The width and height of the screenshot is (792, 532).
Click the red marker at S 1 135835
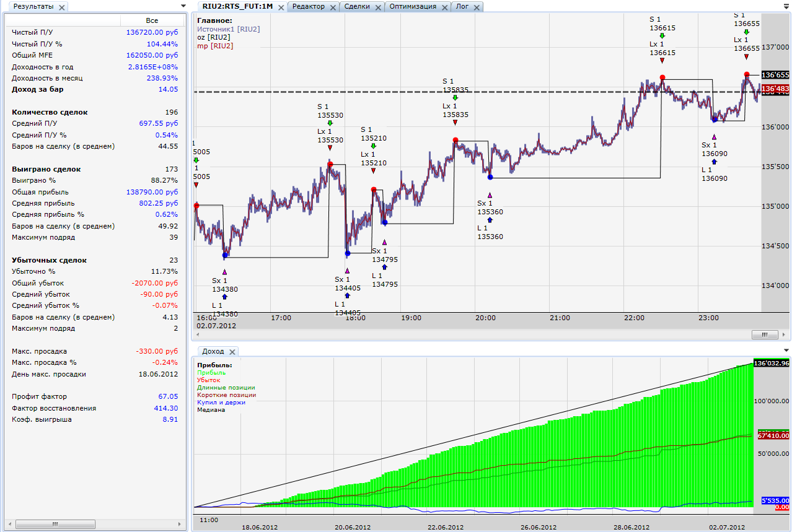(455, 140)
